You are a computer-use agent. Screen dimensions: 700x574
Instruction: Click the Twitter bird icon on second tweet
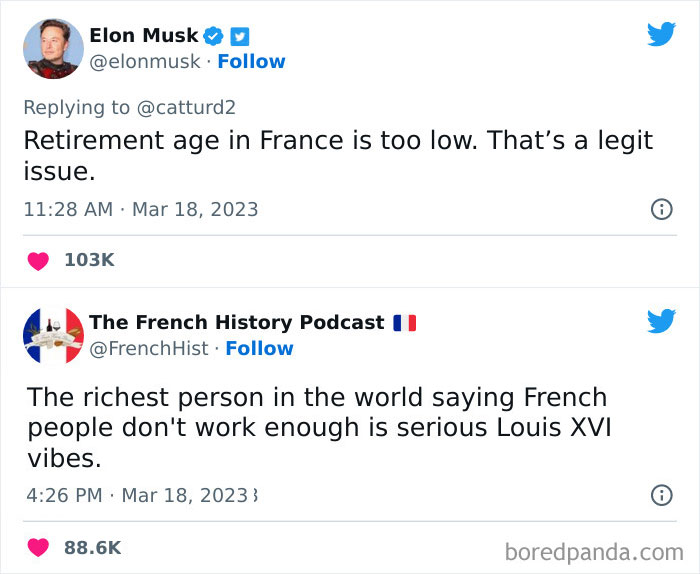661,321
